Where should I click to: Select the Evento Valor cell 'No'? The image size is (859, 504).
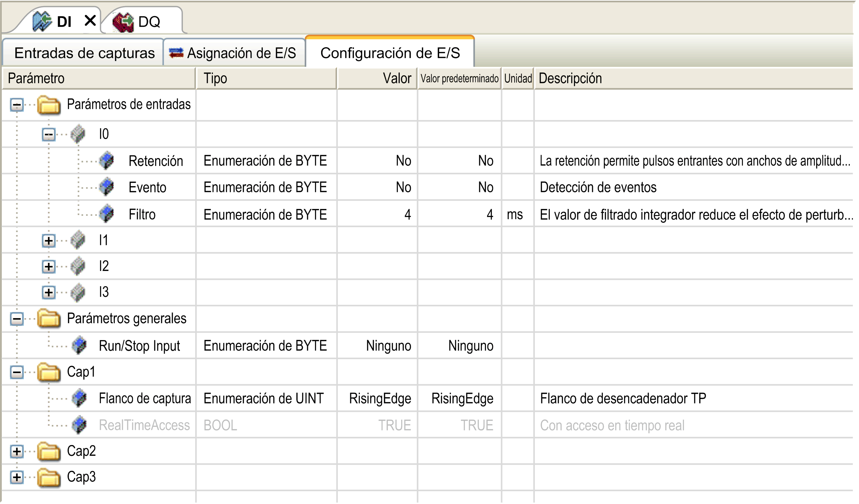click(377, 187)
